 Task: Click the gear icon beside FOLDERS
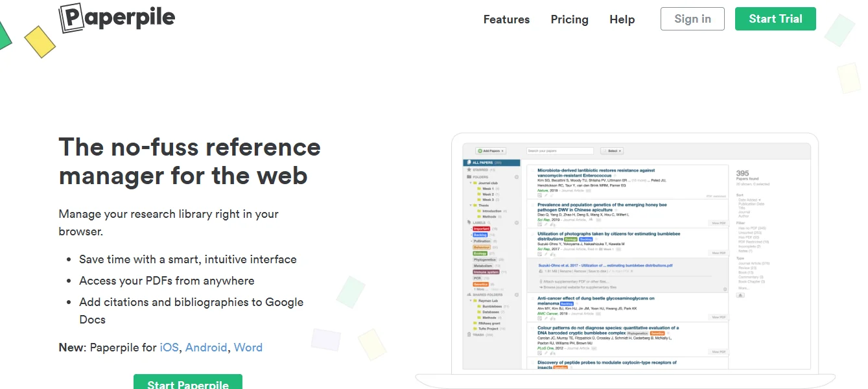pyautogui.click(x=517, y=177)
